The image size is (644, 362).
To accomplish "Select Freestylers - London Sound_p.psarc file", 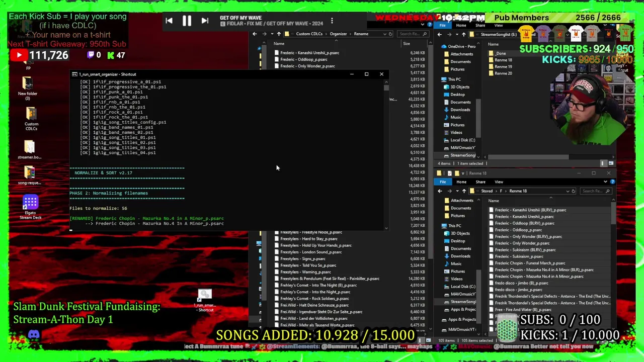I will click(x=311, y=252).
